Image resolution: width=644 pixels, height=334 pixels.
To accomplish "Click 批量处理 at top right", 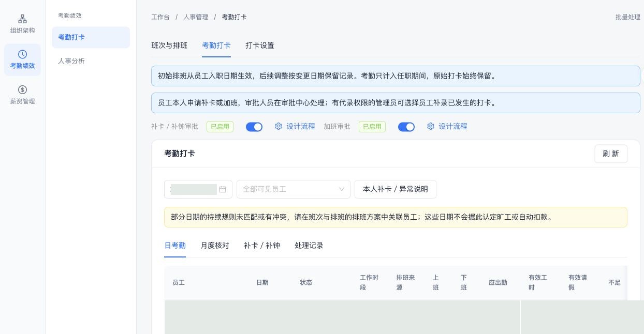I will click(x=628, y=17).
